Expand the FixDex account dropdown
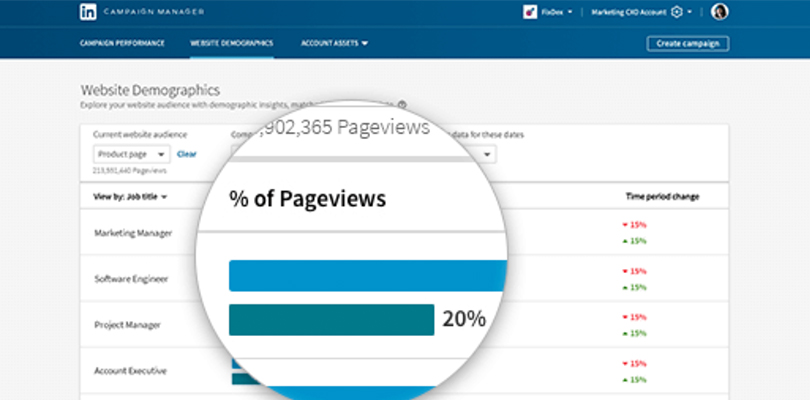 pyautogui.click(x=570, y=12)
